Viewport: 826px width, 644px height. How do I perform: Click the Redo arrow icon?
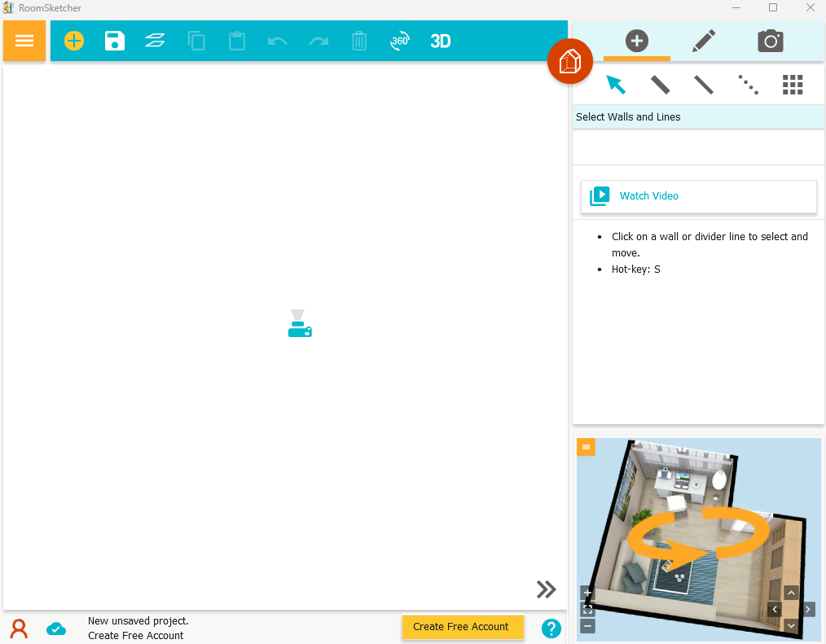319,41
